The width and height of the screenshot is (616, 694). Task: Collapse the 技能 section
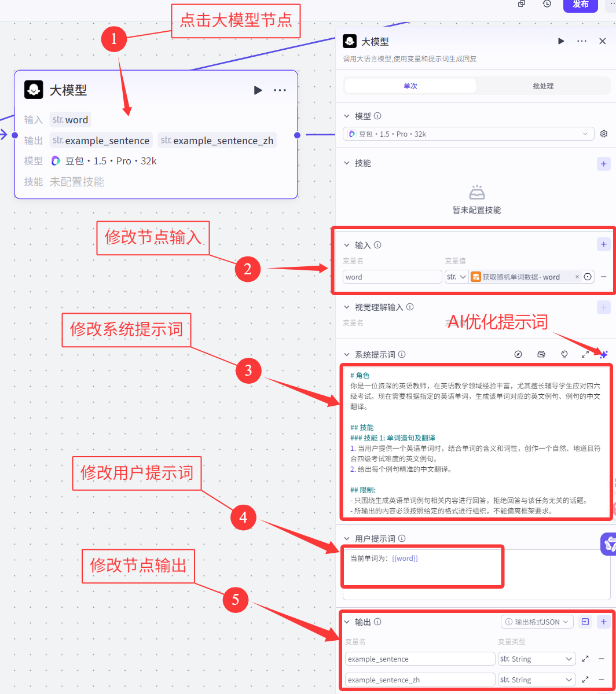346,163
